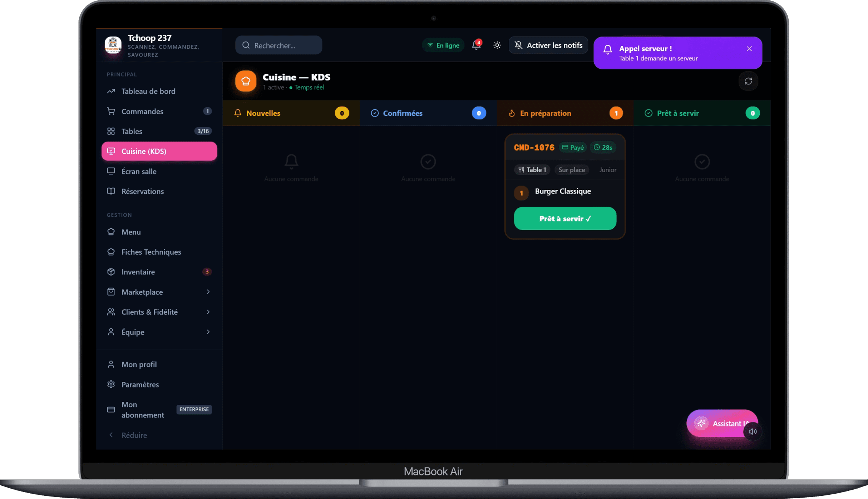Image resolution: width=868 pixels, height=499 pixels.
Task: Select the Prêt à servir column header
Action: coord(702,113)
